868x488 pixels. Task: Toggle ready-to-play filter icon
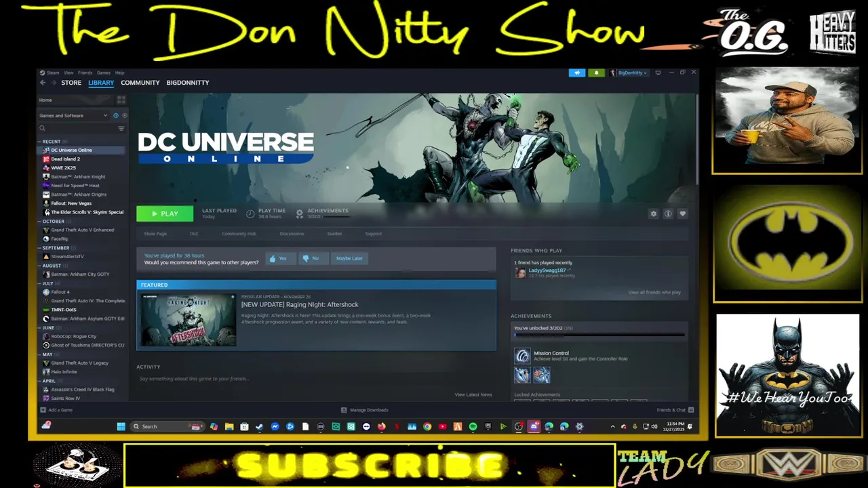pos(124,115)
